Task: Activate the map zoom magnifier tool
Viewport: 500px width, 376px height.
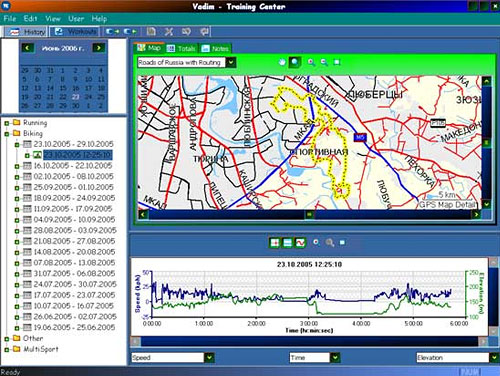Action: 295,62
